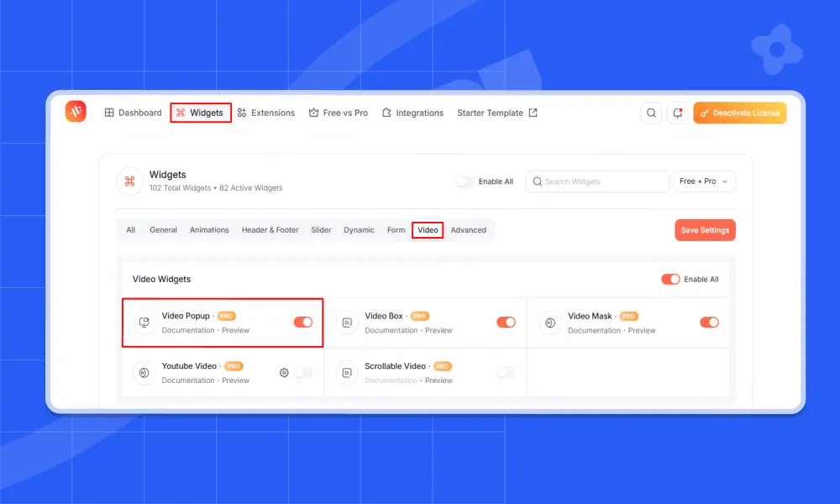
Task: Focus the Search Widgets input field
Action: [597, 181]
